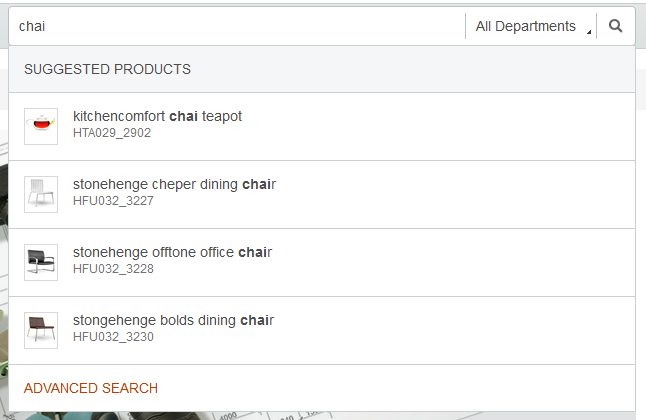The height and width of the screenshot is (420, 646).
Task: Click the white dining chair thumbnail
Action: tap(41, 194)
